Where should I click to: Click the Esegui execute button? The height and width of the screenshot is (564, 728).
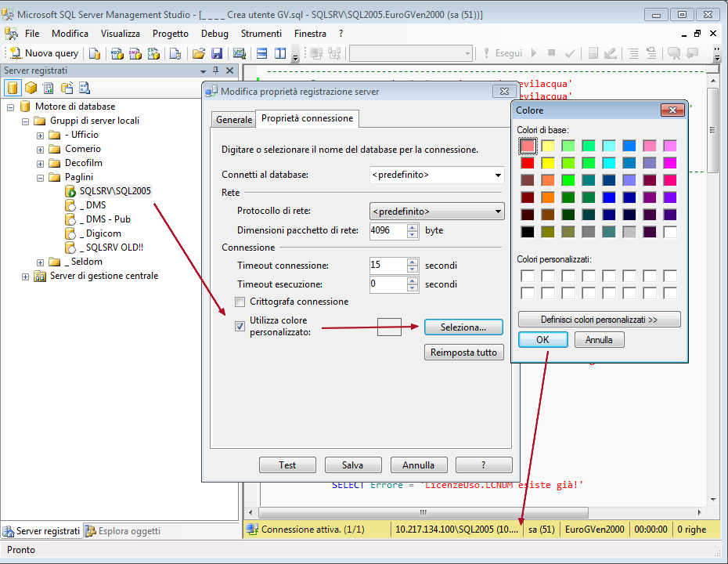[x=503, y=53]
